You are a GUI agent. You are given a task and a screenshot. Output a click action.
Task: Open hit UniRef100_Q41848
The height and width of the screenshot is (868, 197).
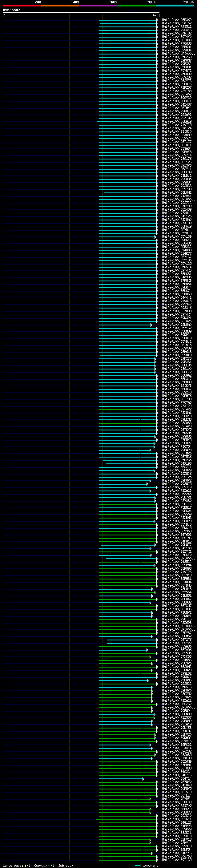tap(177, 785)
